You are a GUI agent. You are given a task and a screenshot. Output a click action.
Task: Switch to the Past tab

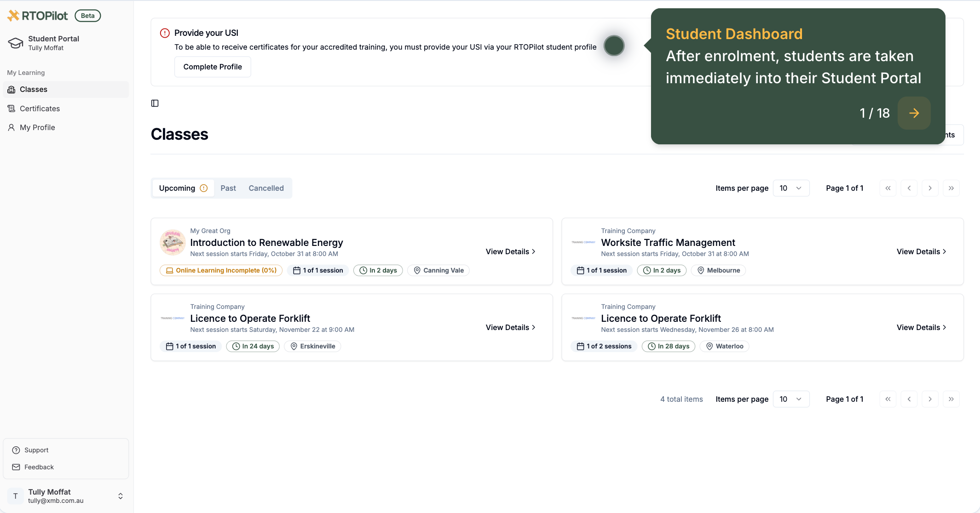228,188
